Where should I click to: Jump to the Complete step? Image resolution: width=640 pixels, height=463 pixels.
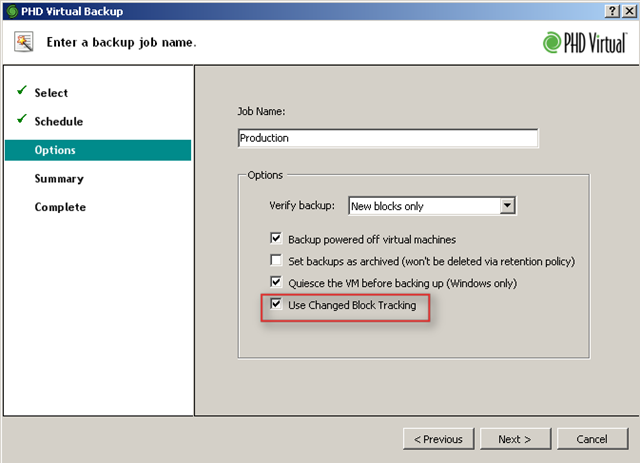(x=60, y=207)
